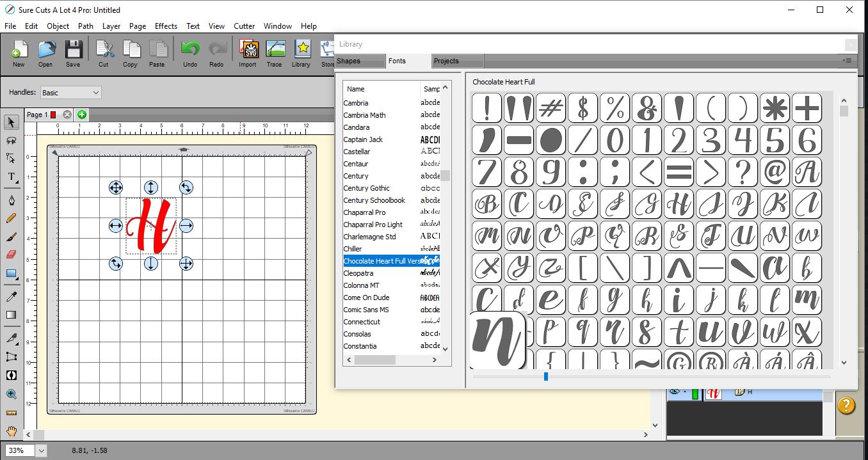
Task: Select the Brush tool
Action: click(11, 237)
